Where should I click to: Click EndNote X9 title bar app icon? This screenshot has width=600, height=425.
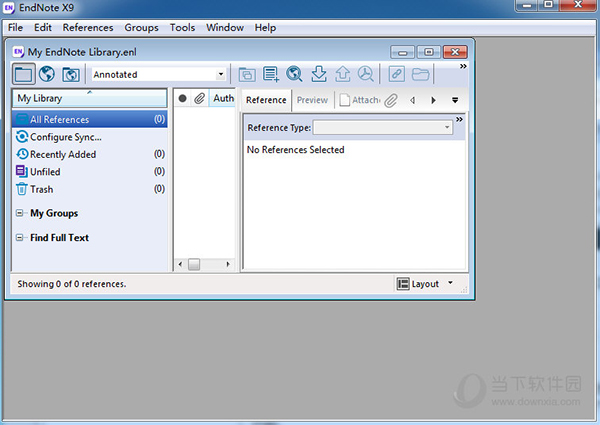(x=9, y=8)
